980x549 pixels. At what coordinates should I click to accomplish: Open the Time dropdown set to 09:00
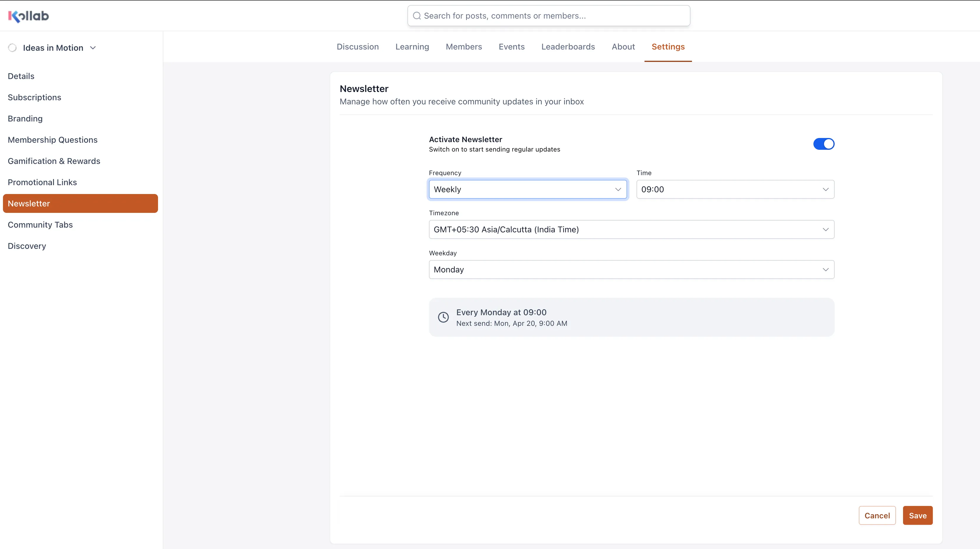point(734,189)
